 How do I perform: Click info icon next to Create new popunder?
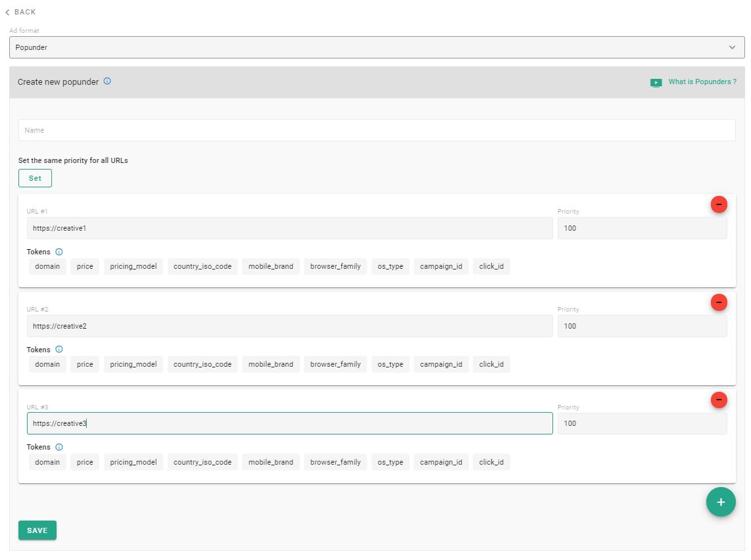click(107, 82)
